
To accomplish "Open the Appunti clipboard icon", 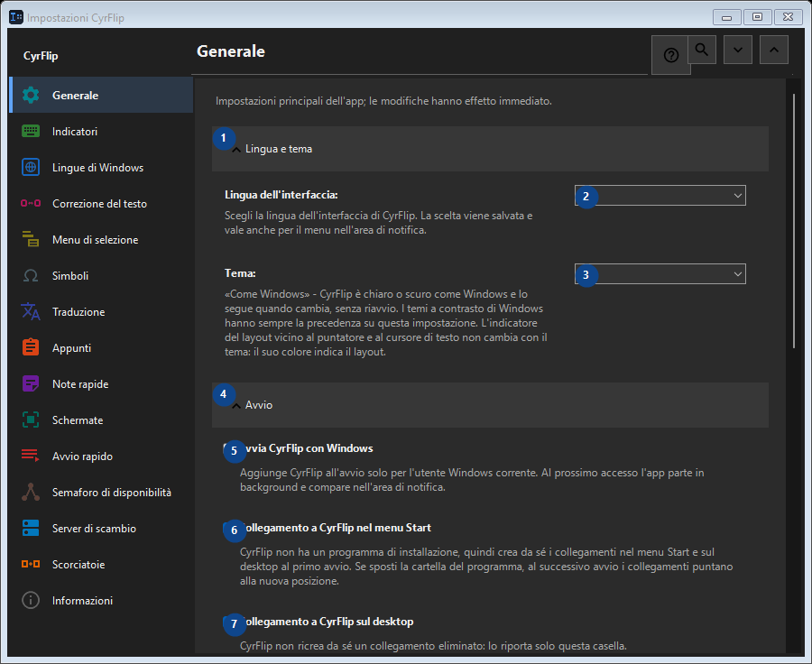I will coord(31,347).
